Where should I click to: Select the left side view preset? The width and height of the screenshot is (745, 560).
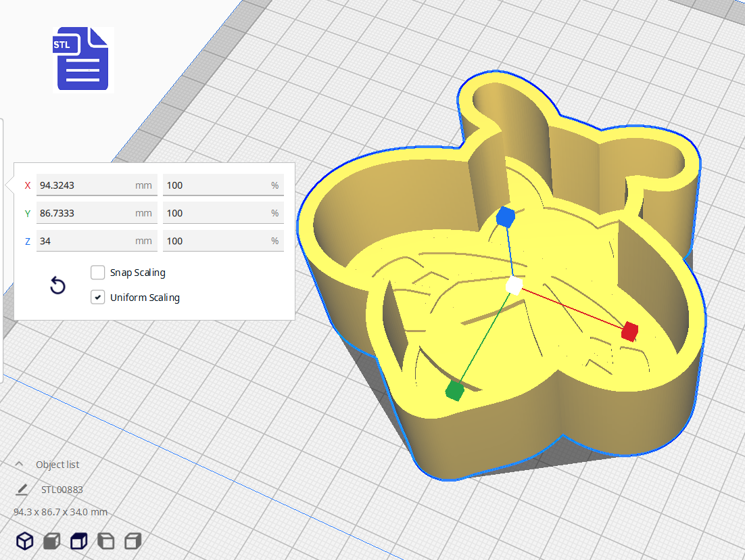click(105, 540)
